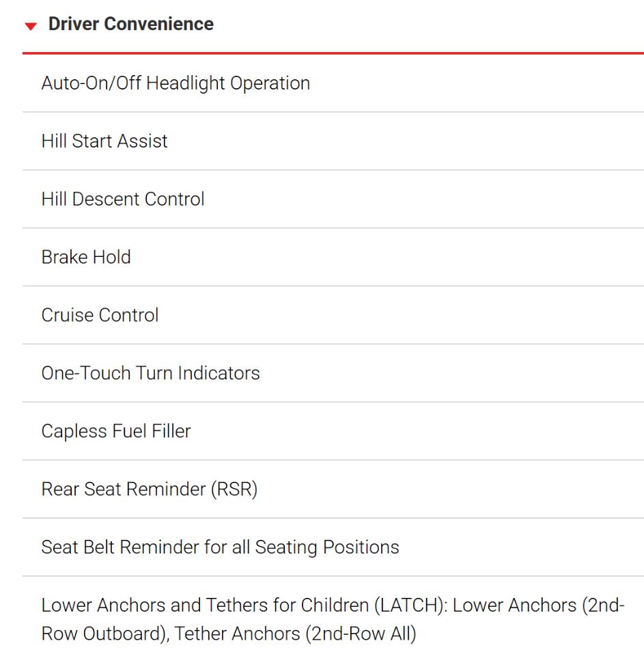The image size is (644, 656).
Task: Click the text 'Tether Anchors (2nd-Row All)'
Action: pyautogui.click(x=295, y=634)
